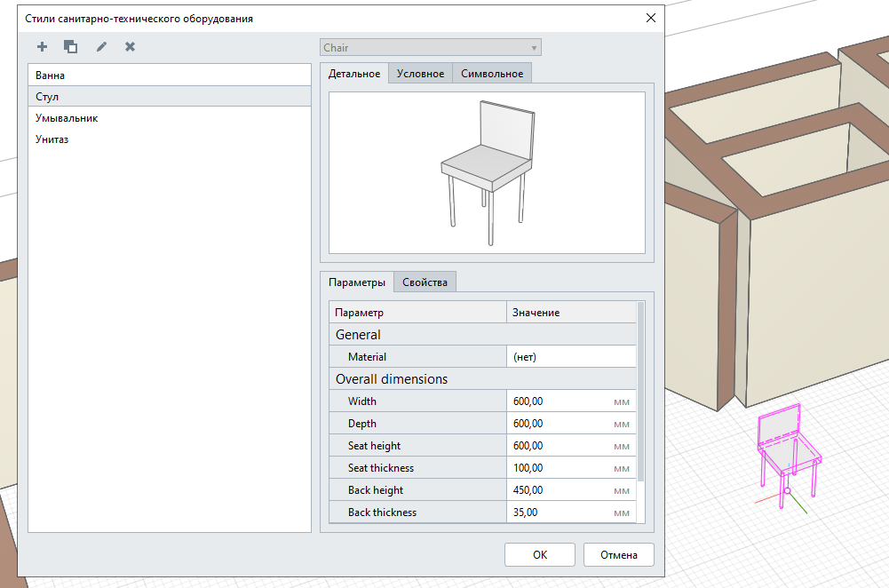
Task: Edit the Width value field
Action: pos(561,401)
